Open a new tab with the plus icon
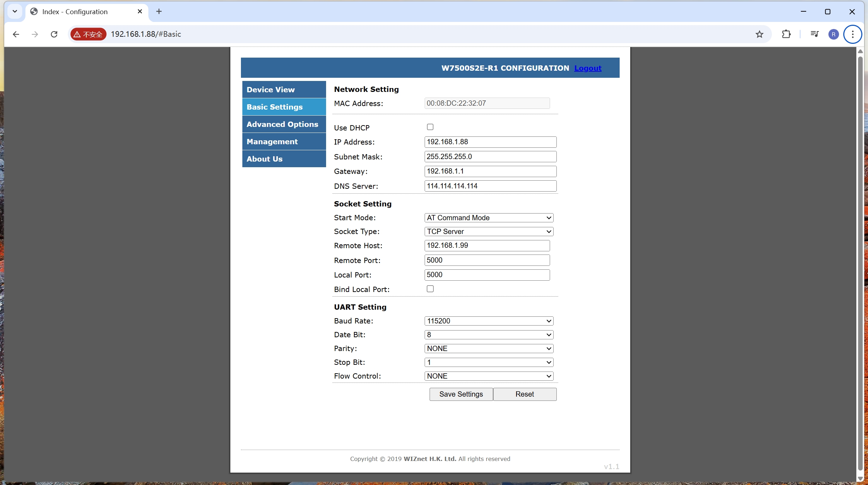 tap(159, 12)
